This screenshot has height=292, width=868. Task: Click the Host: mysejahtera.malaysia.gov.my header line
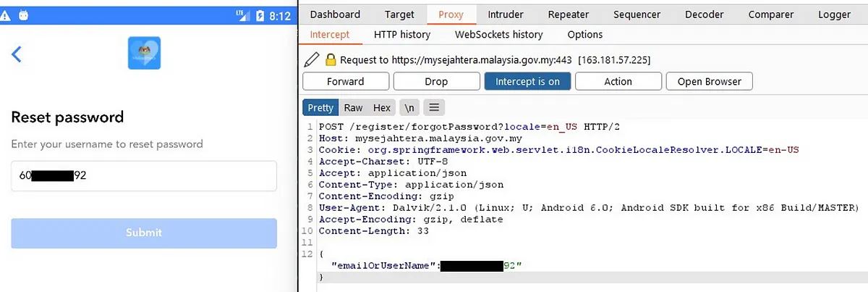click(x=420, y=138)
